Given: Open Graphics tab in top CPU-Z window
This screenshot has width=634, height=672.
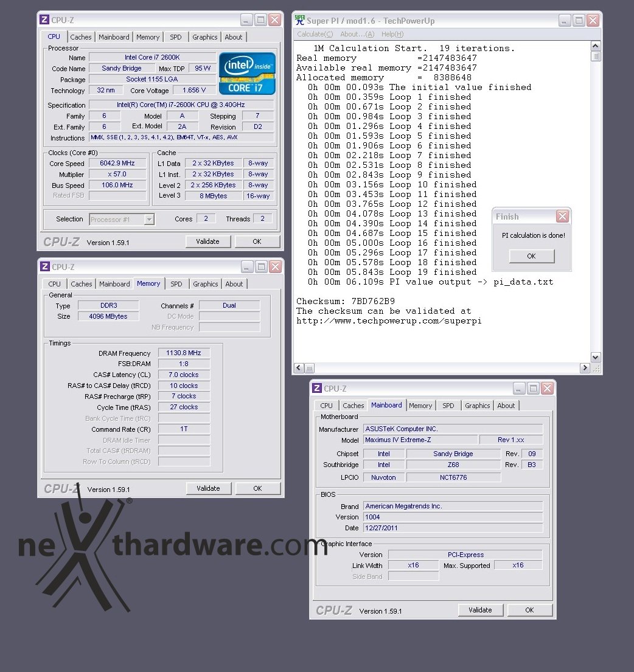Looking at the screenshot, I should [x=205, y=37].
